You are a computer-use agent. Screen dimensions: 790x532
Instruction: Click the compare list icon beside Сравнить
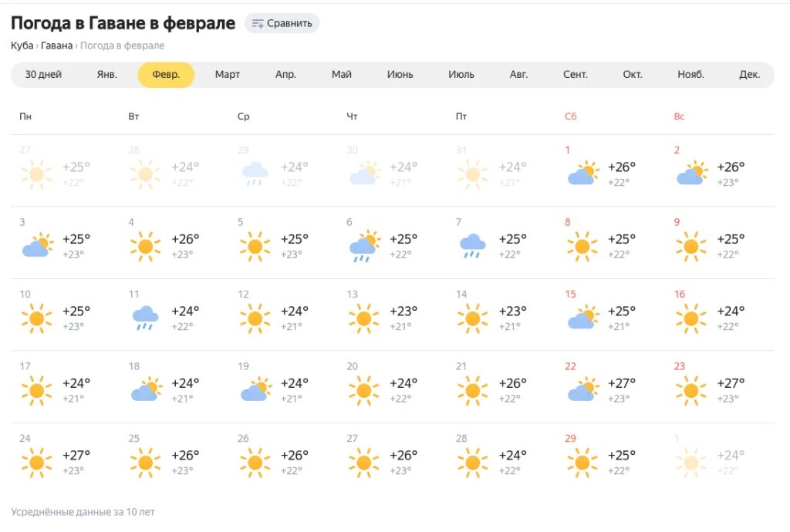(x=258, y=24)
